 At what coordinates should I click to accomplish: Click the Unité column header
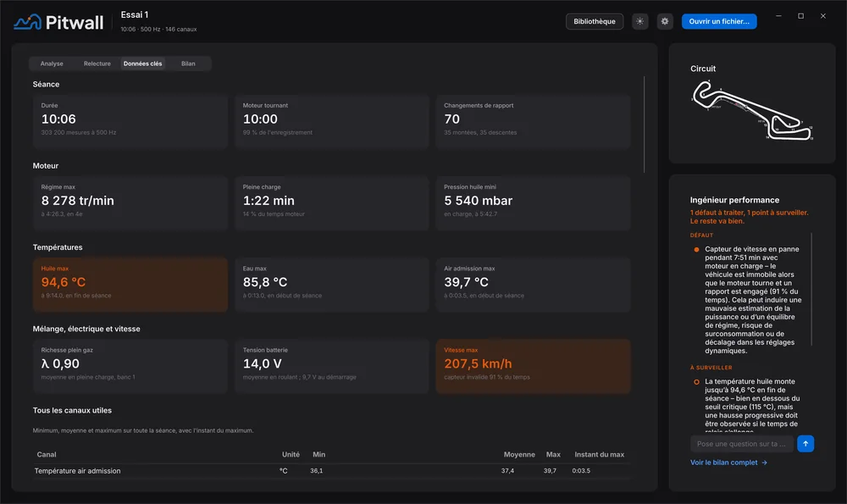[x=291, y=454]
